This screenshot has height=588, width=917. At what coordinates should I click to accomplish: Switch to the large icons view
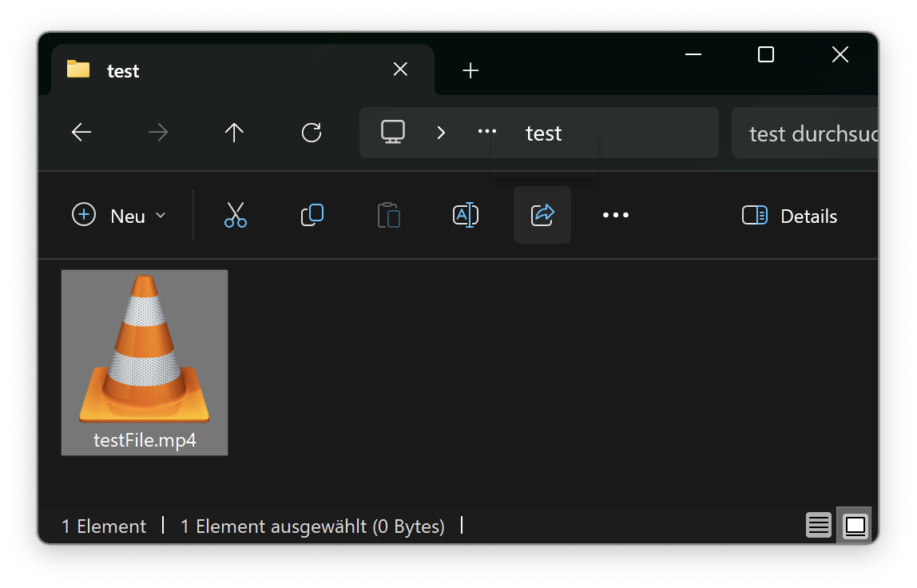(855, 525)
